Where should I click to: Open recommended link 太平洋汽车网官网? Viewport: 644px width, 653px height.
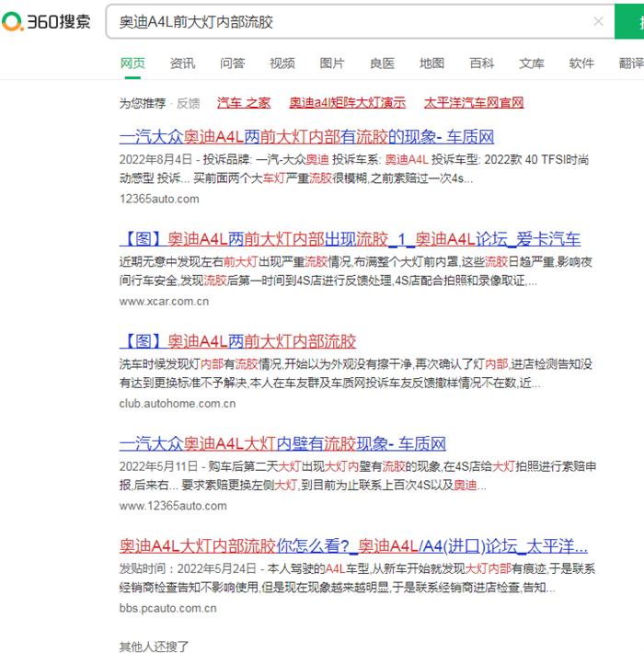tap(474, 102)
